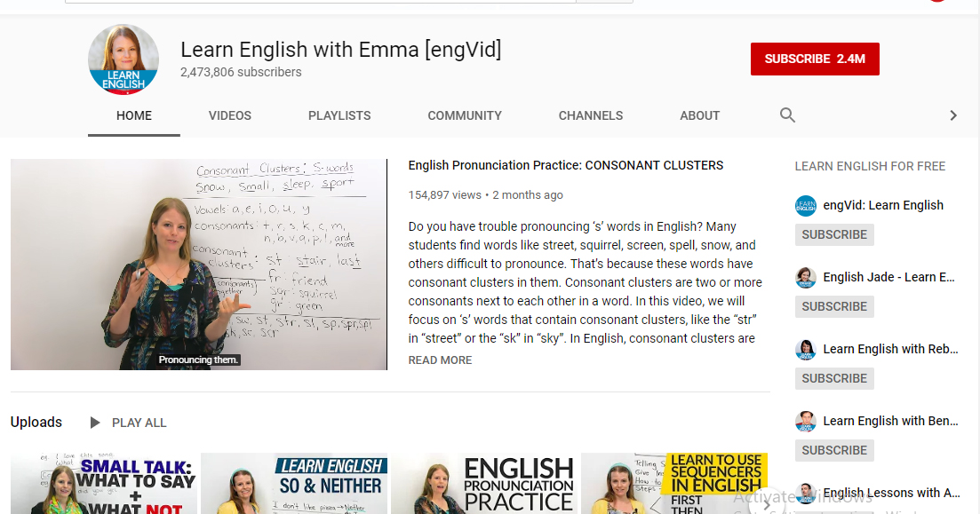The height and width of the screenshot is (514, 980).
Task: Click the Learn English with Benjamin avatar
Action: 806,421
